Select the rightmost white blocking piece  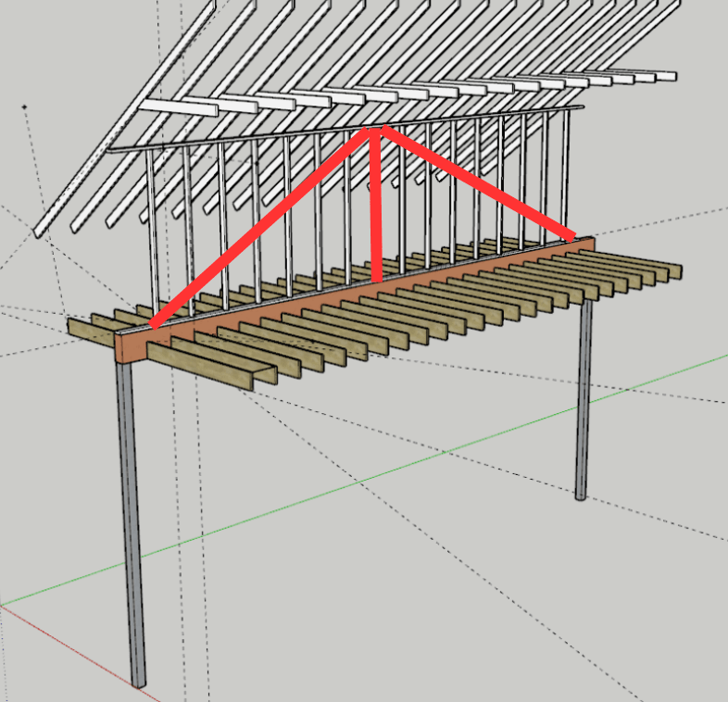pyautogui.click(x=642, y=75)
